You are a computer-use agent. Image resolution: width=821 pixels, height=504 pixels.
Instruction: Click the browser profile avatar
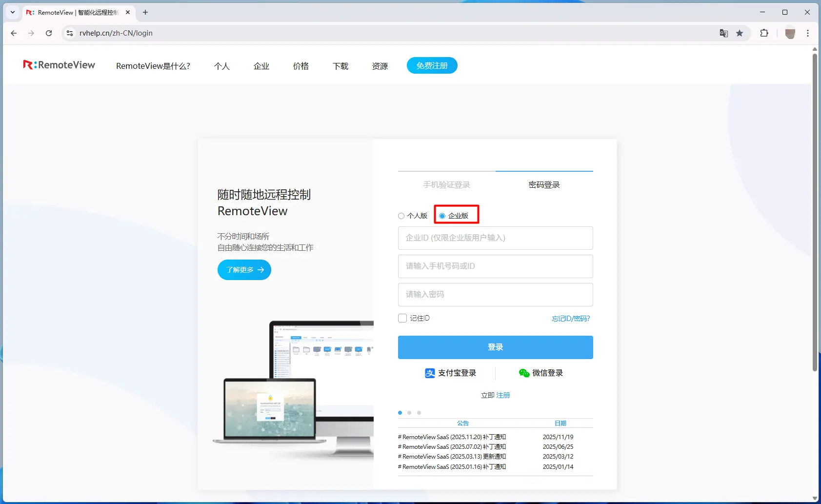tap(790, 33)
